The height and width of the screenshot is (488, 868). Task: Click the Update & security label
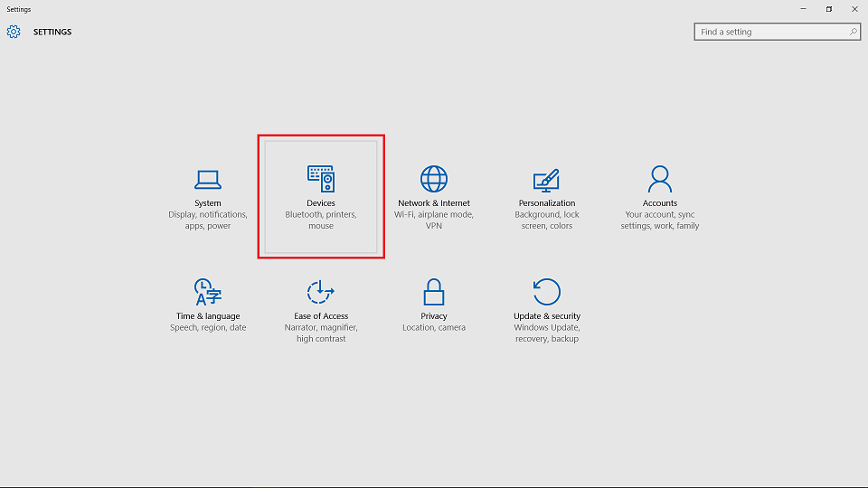pos(547,316)
